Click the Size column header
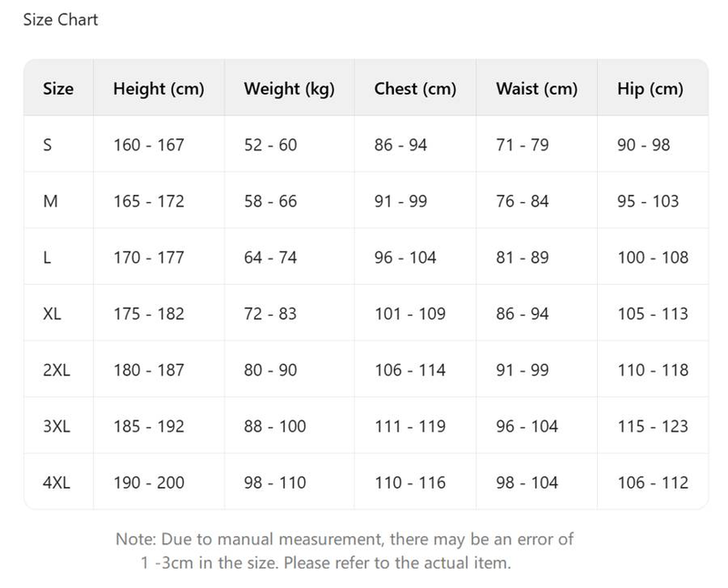The image size is (728, 588). (x=58, y=89)
